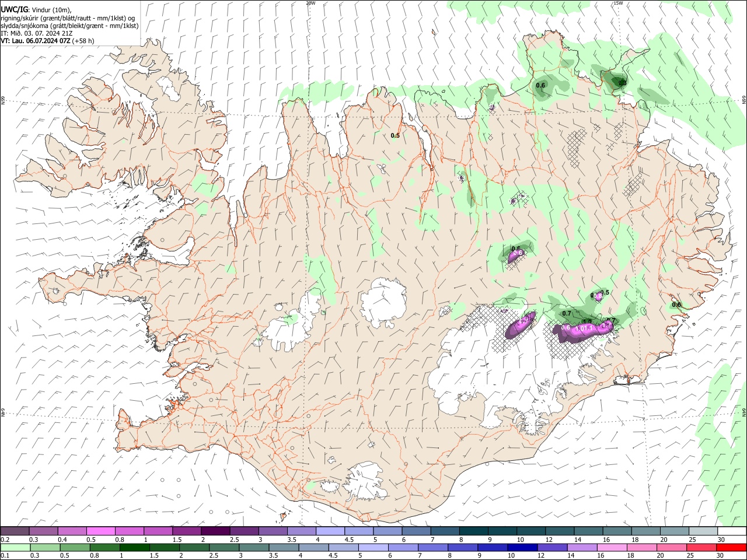This screenshot has height=560, width=747.
Task: Choose the grayish-purple 0.2 swatch in snow legend
Action: (x=15, y=531)
